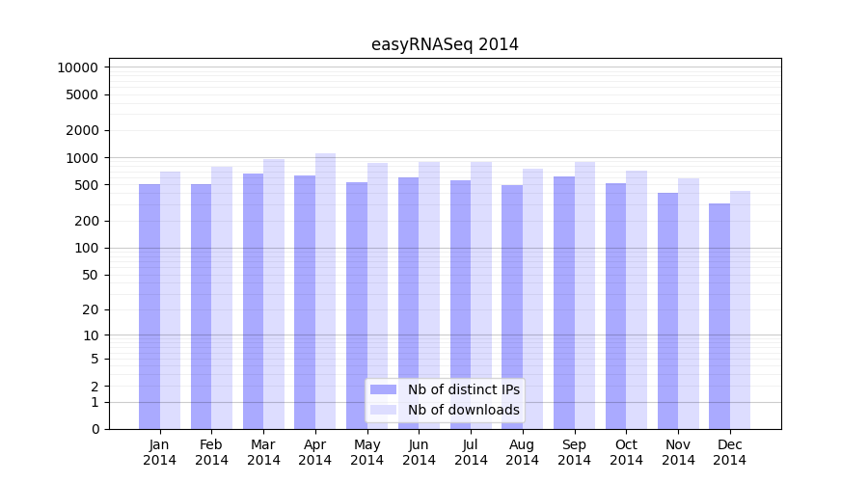Click the chart title 'easyRNASeq 2014'

click(445, 44)
